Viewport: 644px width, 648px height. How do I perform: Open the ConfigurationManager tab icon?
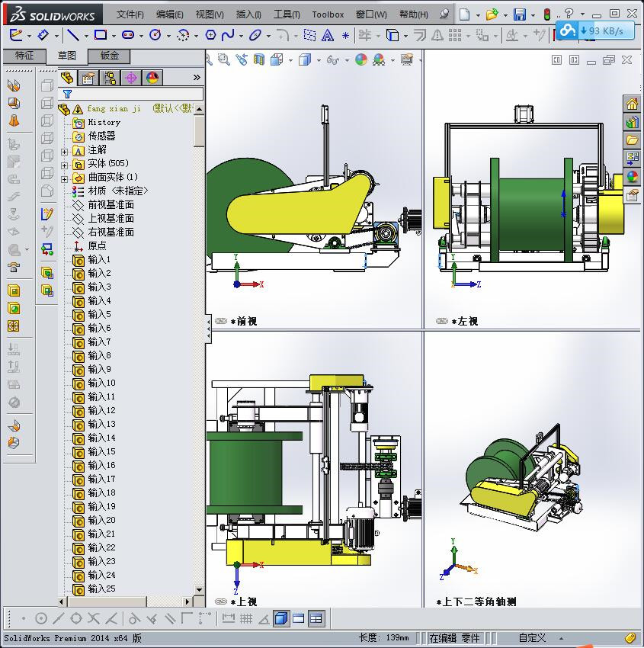(110, 78)
